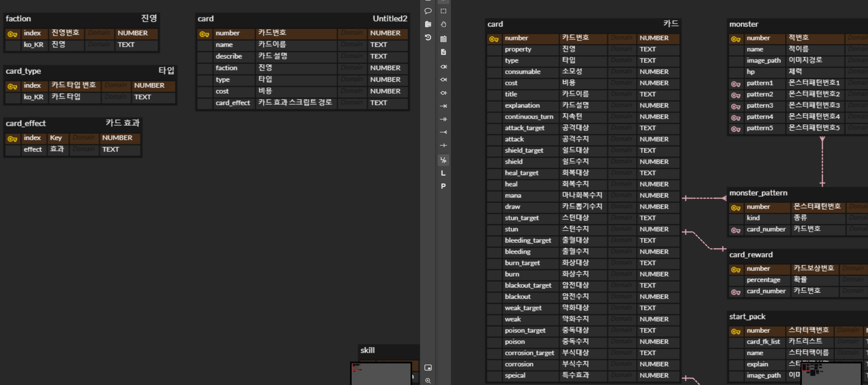Click key icon of Untitled2 card number
Screen dimensions: 868x385
pos(205,34)
